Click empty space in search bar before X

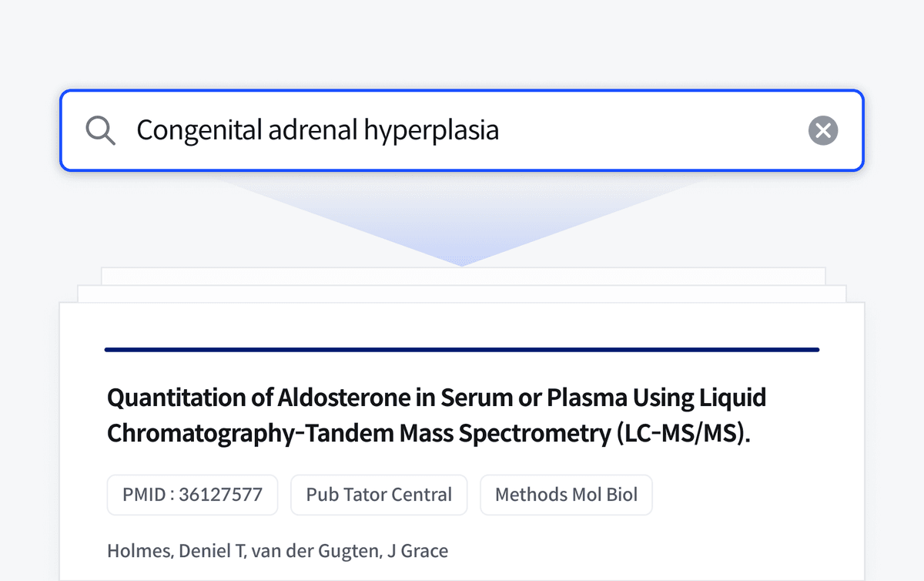[654, 130]
